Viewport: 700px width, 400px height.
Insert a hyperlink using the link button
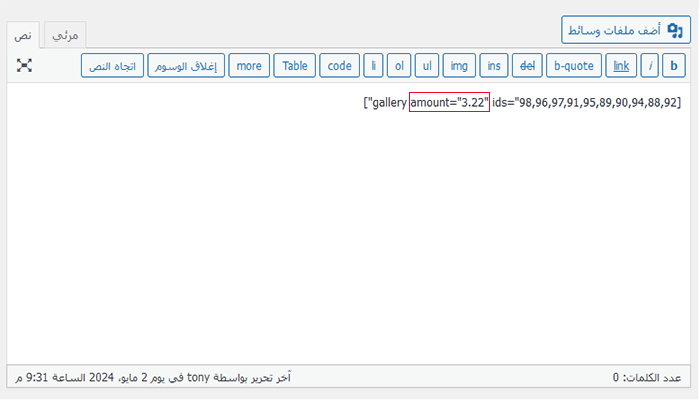point(621,66)
